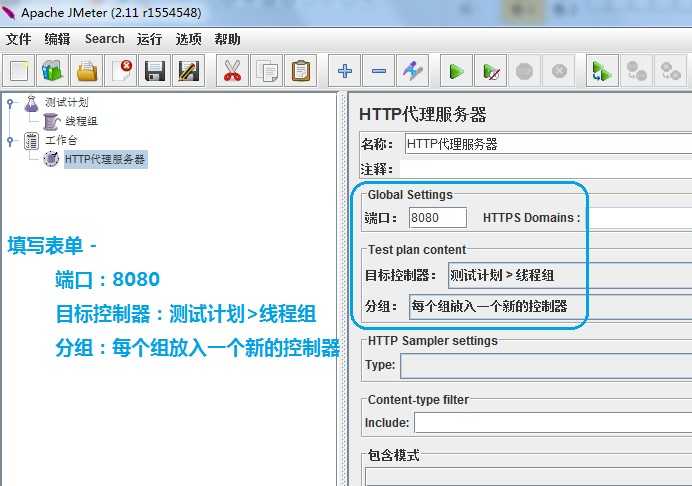Select 测试计划 in the tree
692x486 pixels.
pyautogui.click(x=67, y=103)
